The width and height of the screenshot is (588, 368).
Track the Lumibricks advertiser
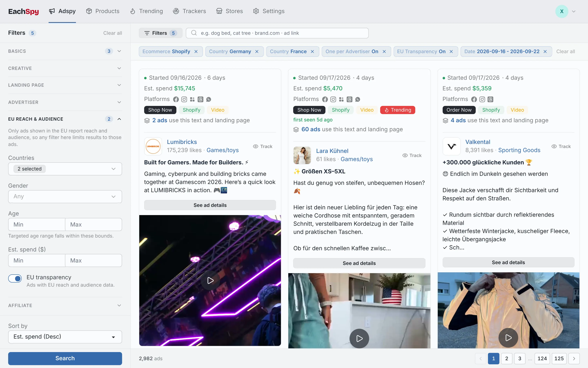tap(263, 146)
